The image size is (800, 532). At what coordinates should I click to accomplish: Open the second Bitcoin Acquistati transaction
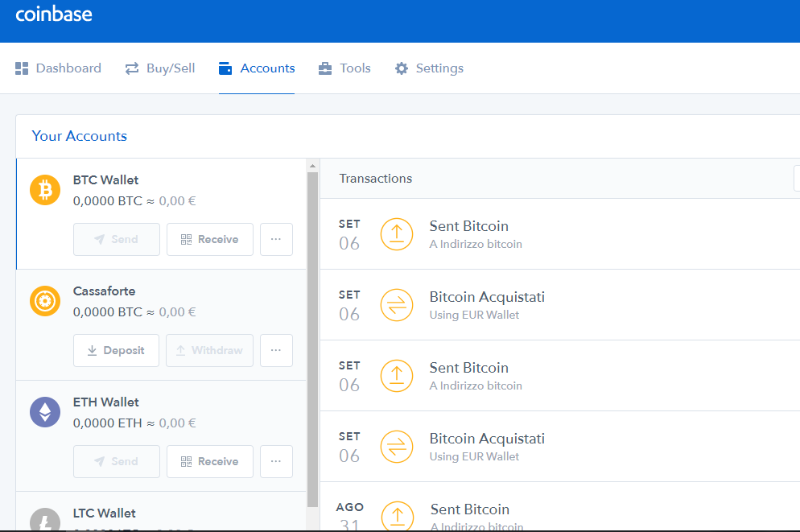(x=559, y=447)
